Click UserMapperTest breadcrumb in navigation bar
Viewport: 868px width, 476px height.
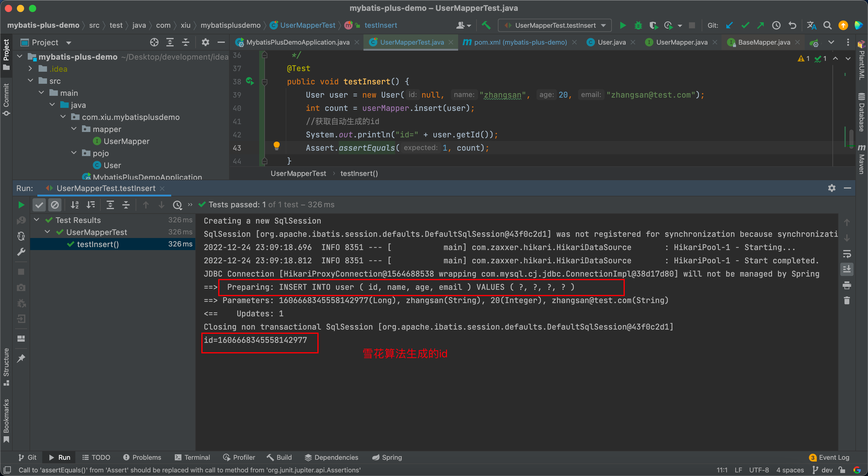click(x=303, y=25)
